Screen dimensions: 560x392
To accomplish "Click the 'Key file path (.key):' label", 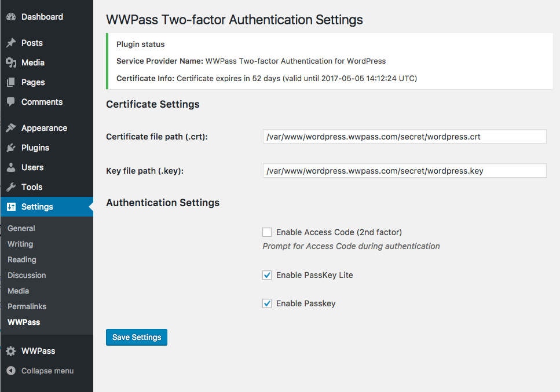I will [x=145, y=171].
